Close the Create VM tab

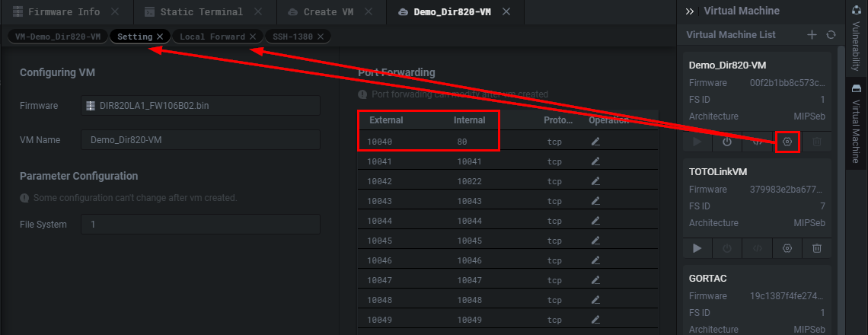tap(368, 11)
